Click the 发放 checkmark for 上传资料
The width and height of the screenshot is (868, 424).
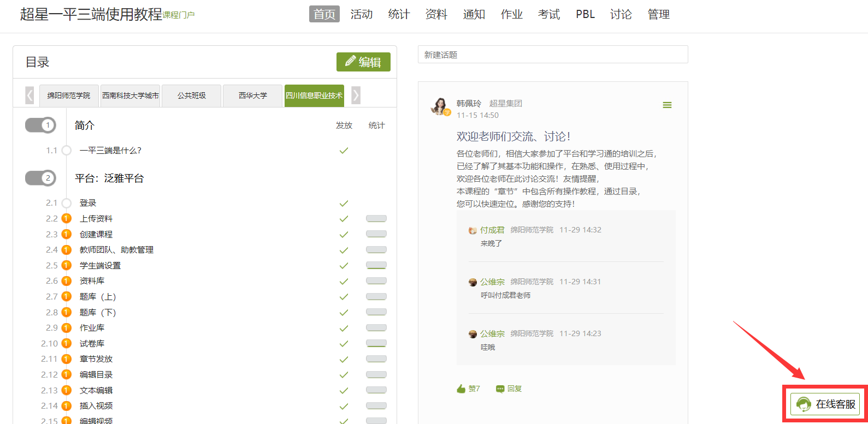coord(344,219)
